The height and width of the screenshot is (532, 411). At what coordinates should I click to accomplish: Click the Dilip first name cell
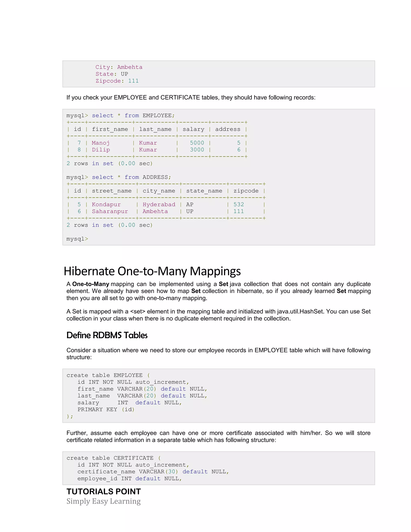point(101,150)
